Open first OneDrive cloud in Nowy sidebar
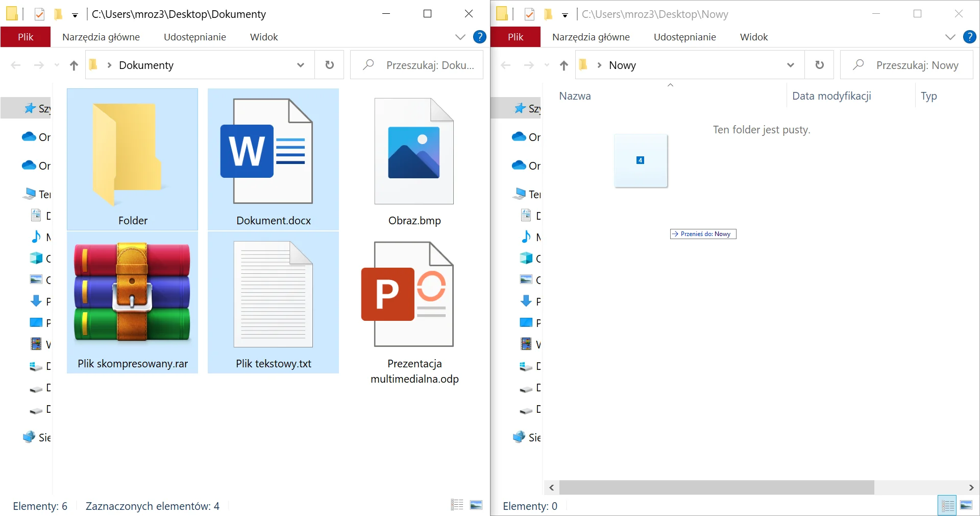The height and width of the screenshot is (516, 980). coord(519,136)
